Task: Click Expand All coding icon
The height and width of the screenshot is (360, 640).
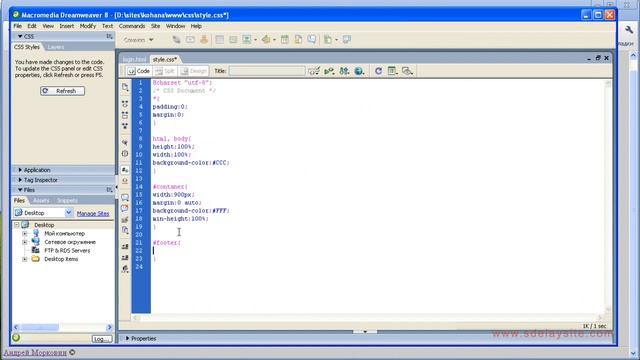Action: pos(125,126)
